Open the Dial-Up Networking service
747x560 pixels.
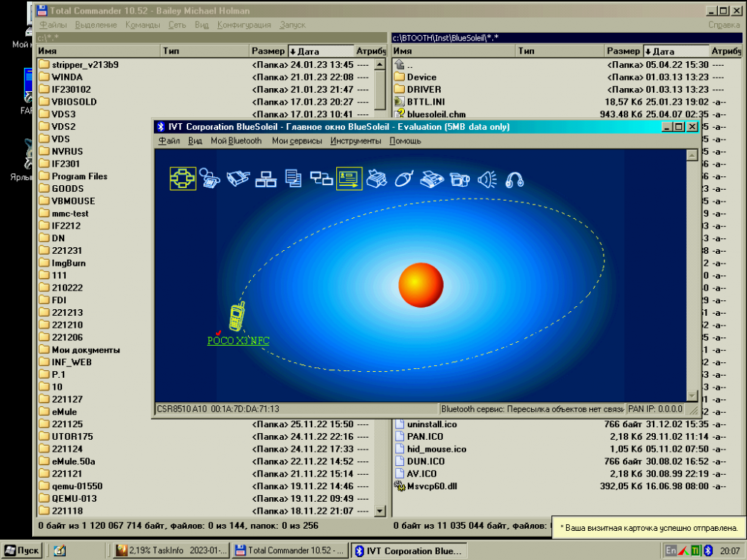[x=210, y=180]
